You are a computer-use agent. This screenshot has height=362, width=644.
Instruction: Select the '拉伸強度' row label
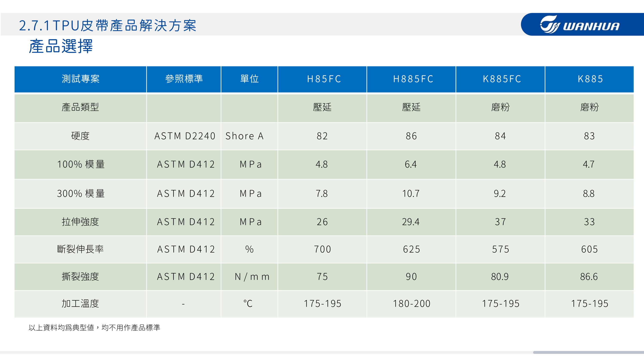pyautogui.click(x=80, y=222)
